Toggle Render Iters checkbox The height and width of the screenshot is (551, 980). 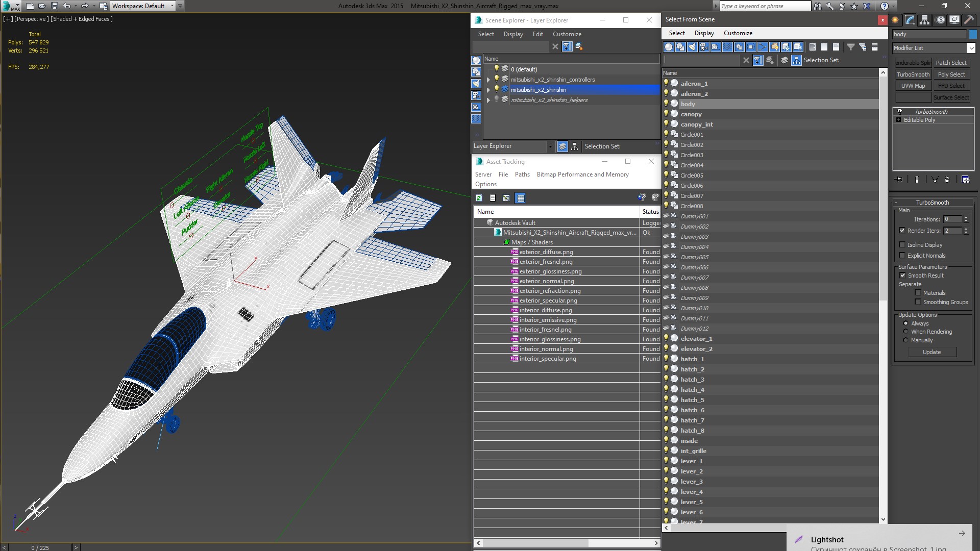[x=902, y=231]
